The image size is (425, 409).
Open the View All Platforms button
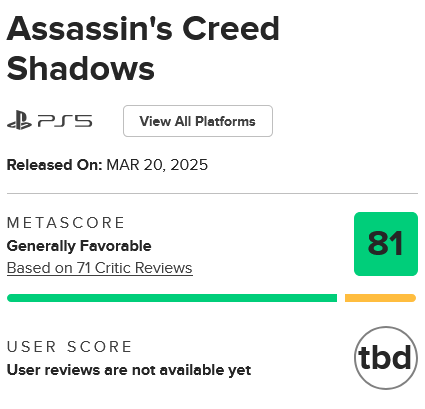coord(198,121)
